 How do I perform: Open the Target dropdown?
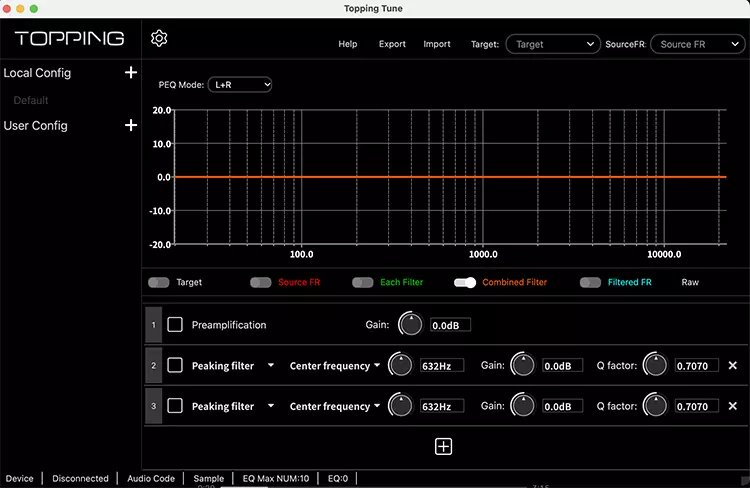[553, 44]
